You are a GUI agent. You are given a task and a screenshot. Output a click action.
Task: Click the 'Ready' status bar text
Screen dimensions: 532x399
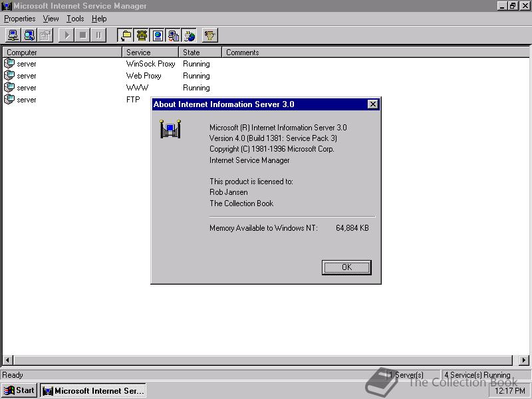(x=13, y=375)
